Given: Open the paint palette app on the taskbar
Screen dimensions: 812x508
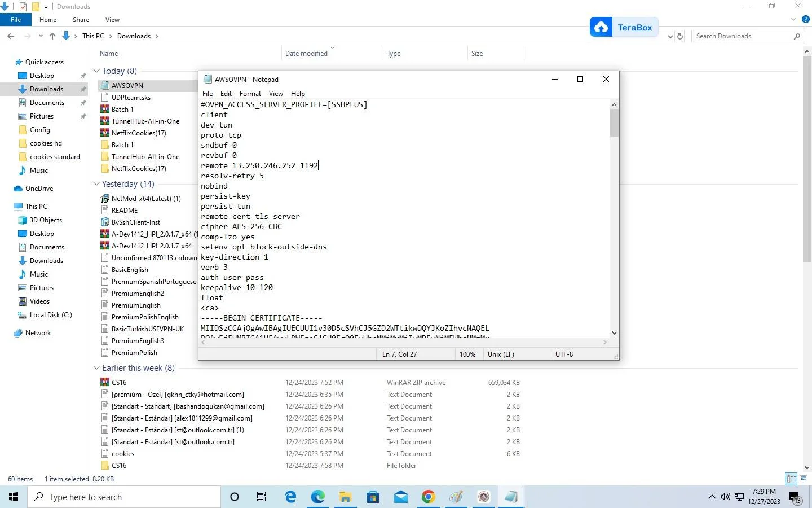Looking at the screenshot, I should pyautogui.click(x=456, y=497).
